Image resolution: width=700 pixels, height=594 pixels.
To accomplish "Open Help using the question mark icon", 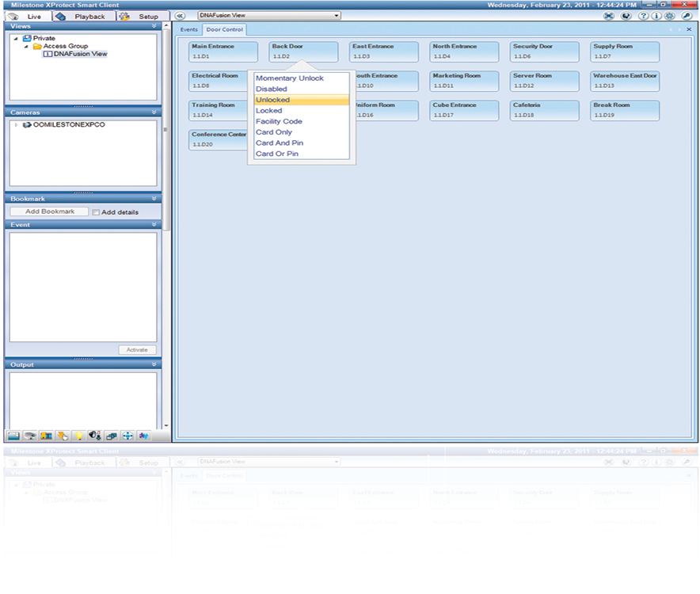I will pyautogui.click(x=644, y=15).
